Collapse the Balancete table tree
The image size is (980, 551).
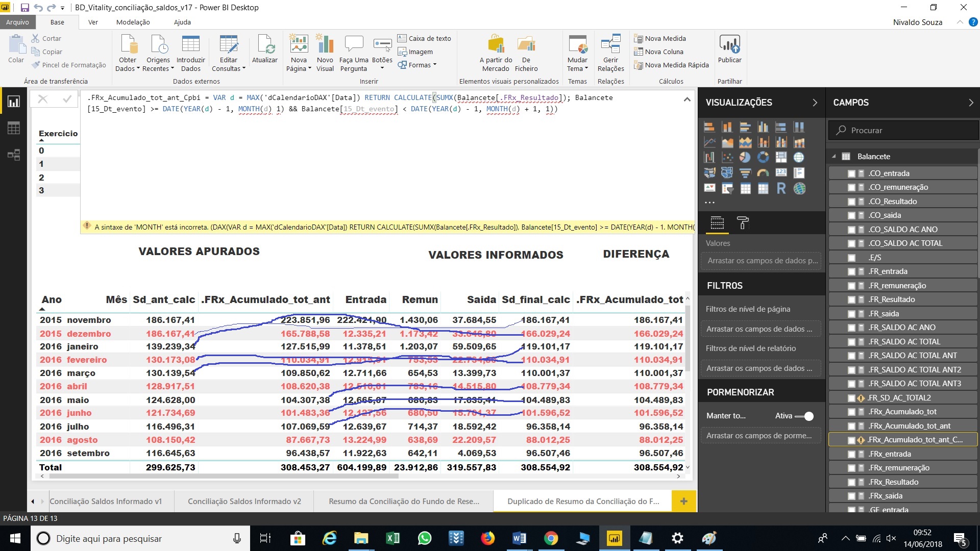(834, 157)
